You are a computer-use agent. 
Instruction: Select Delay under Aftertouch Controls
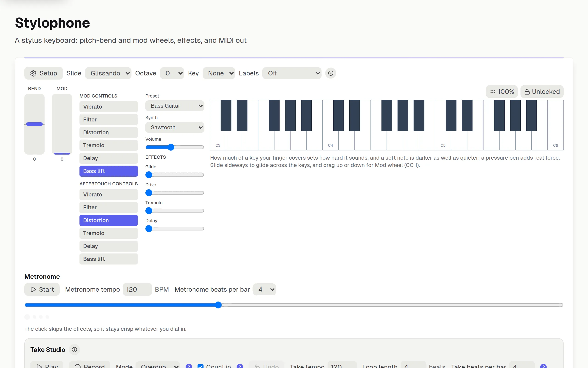click(109, 246)
